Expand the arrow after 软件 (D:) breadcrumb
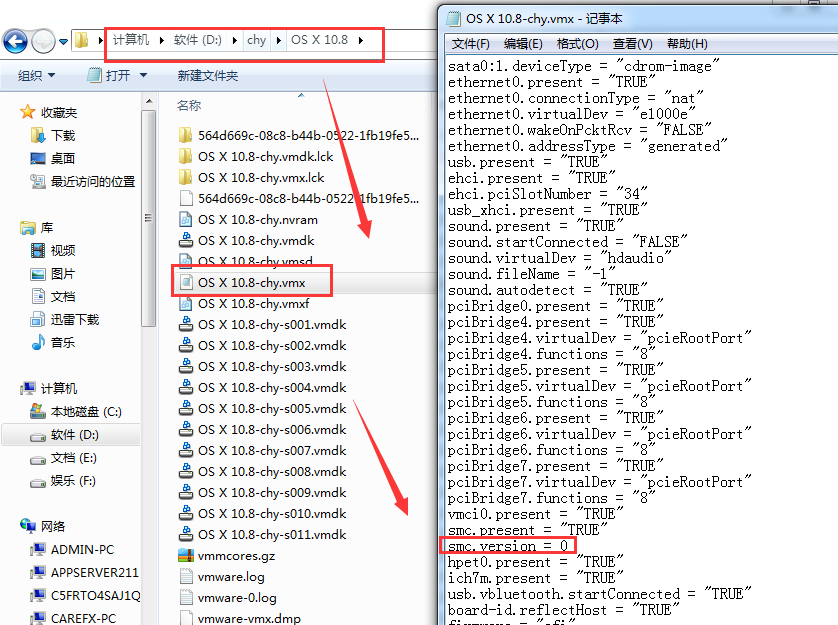This screenshot has height=625, width=838. point(235,40)
